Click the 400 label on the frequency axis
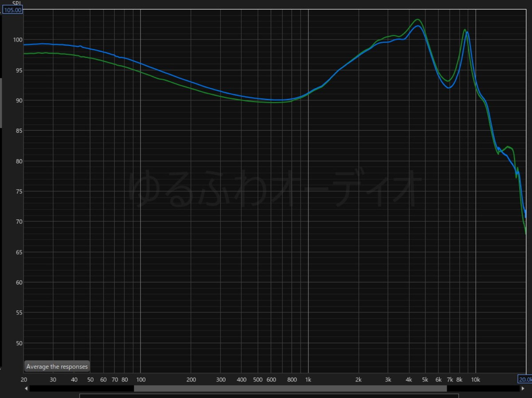Screen dimensions: 532x398 coord(242,380)
